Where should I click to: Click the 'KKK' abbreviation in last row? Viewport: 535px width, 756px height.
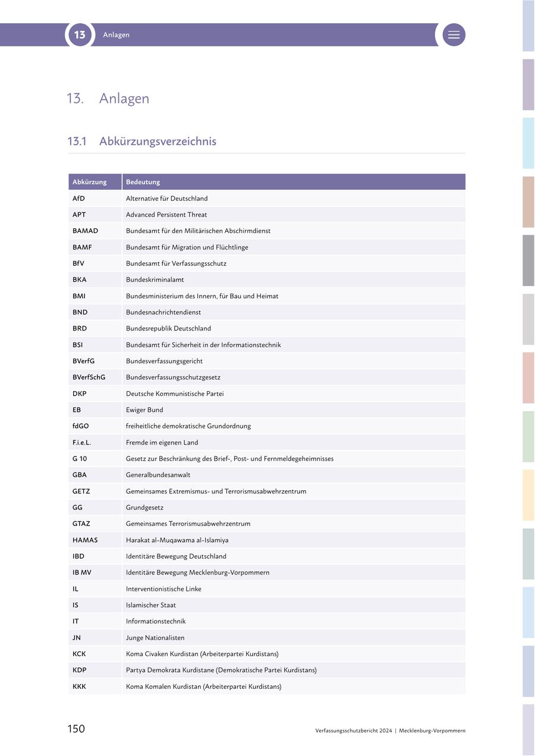tap(79, 686)
